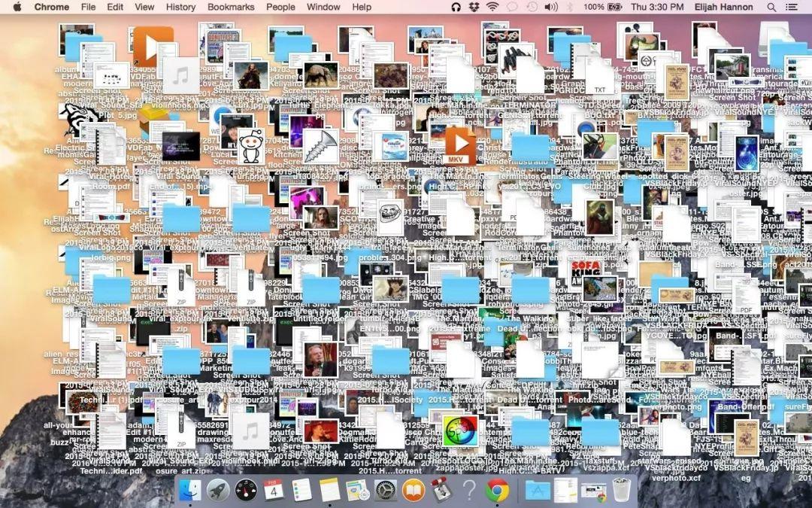Open the History menu
The height and width of the screenshot is (508, 812).
click(180, 7)
